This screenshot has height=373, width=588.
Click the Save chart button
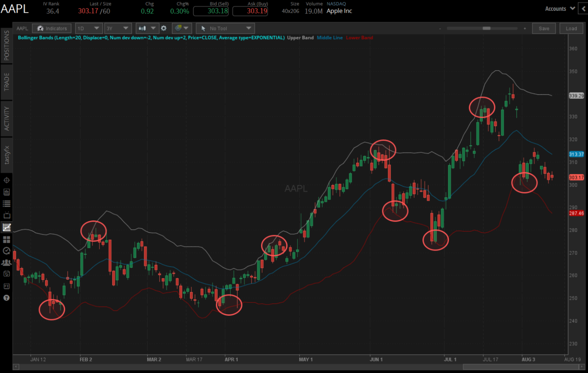pos(544,28)
